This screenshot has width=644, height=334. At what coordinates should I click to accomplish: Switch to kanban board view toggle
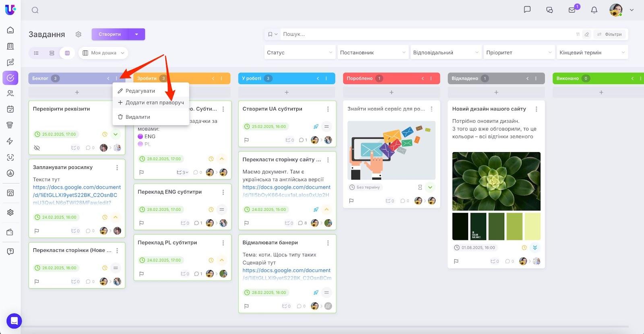[x=67, y=53]
